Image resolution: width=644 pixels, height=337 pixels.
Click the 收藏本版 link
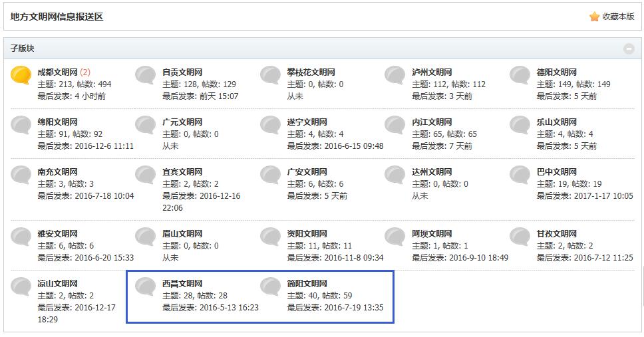(x=618, y=17)
